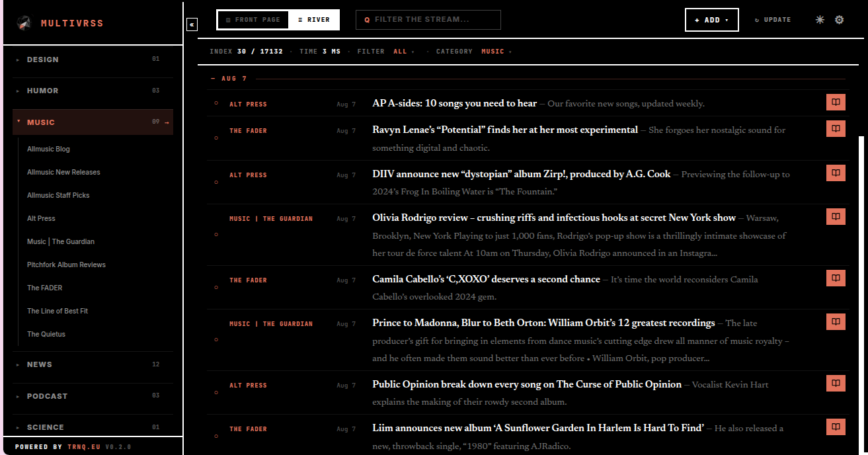868x455 pixels.
Task: Toggle read circle for Liim announces article
Action: (216, 436)
